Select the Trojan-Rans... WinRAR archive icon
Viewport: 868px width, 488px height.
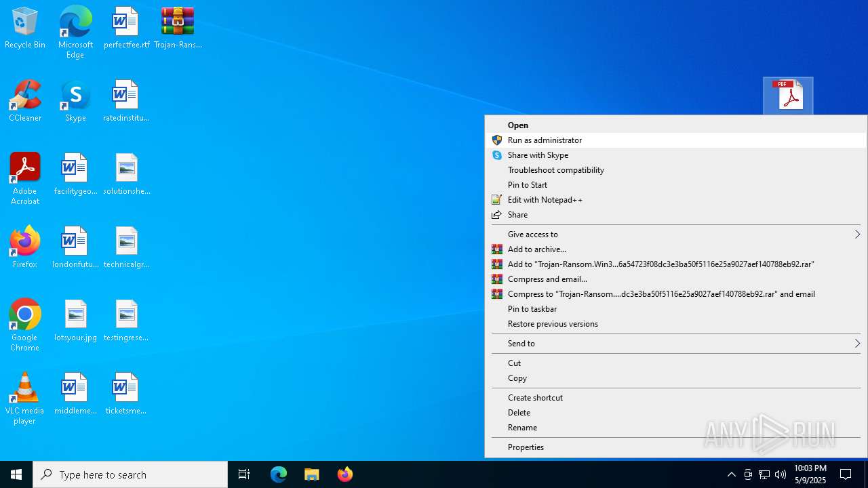178,28
